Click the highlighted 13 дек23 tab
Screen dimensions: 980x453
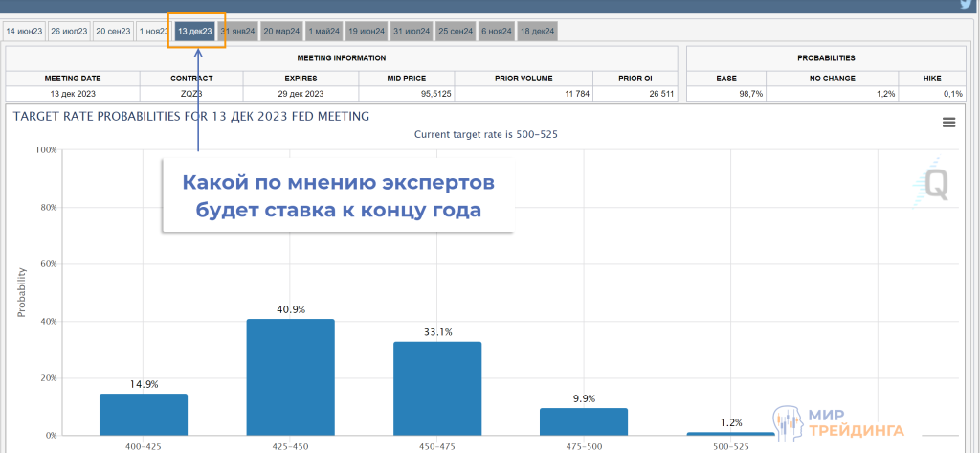coord(194,32)
